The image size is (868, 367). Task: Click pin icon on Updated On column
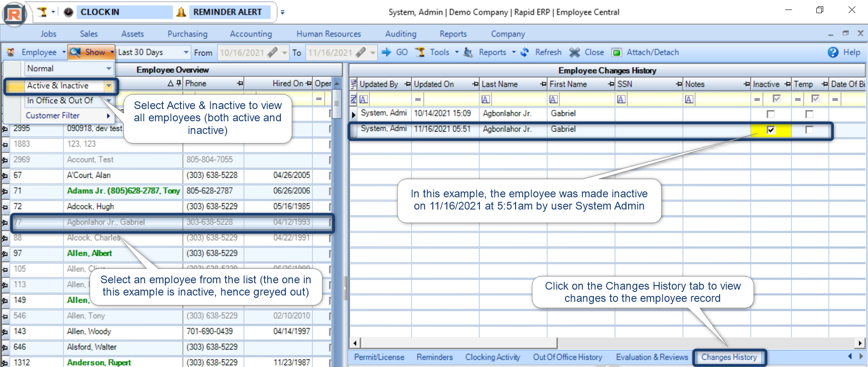coord(475,84)
